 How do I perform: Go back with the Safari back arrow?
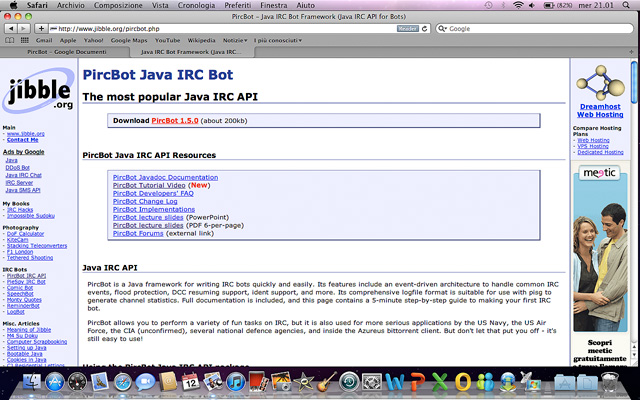(11, 29)
